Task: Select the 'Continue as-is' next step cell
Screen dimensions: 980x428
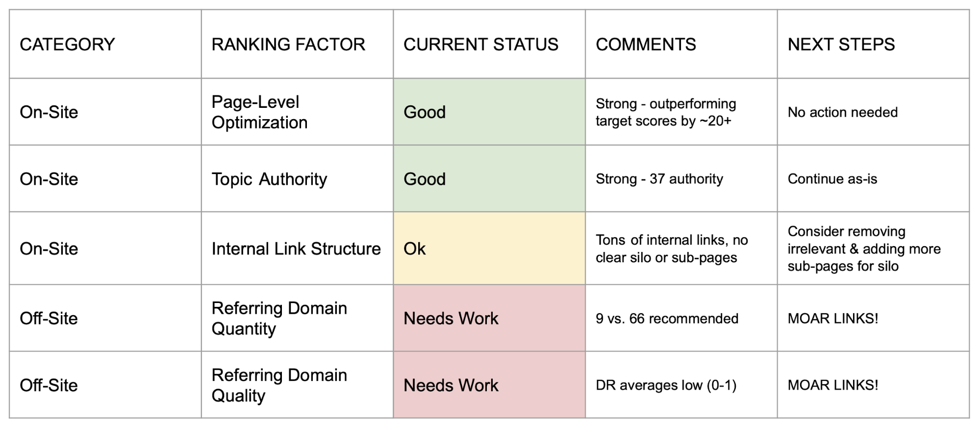Action: point(832,179)
